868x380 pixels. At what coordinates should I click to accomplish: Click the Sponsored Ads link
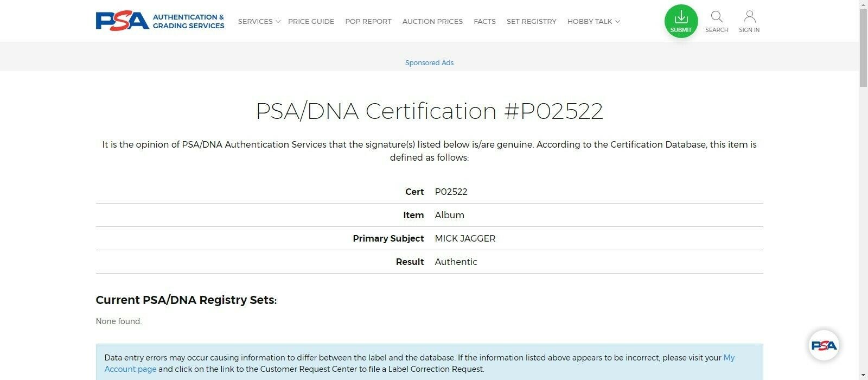click(x=429, y=62)
